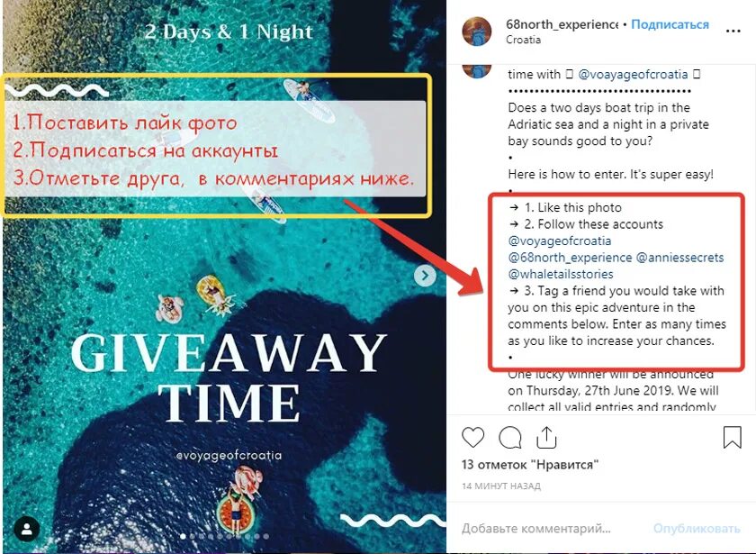Open @anniessecrets account link

[x=679, y=258]
